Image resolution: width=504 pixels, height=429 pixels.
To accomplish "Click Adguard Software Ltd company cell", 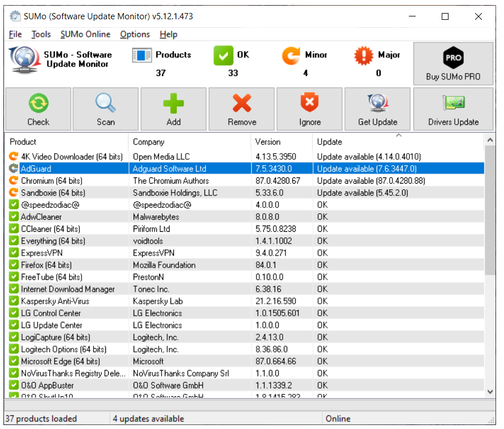I will click(x=169, y=168).
